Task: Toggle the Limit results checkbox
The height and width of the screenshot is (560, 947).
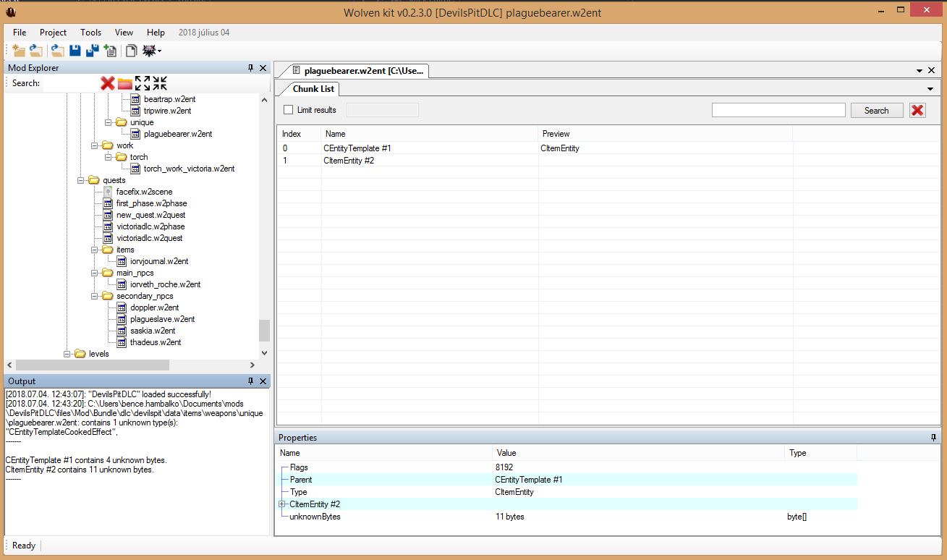Action: (289, 110)
